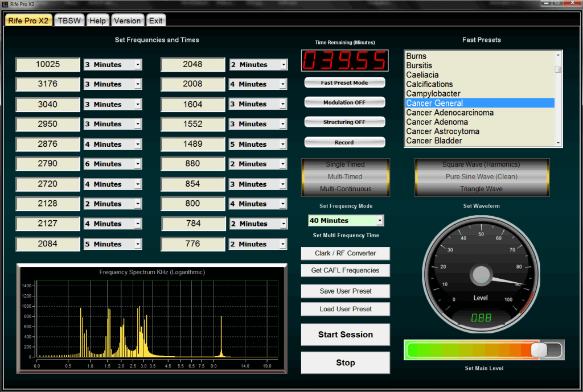Viewport: 583px width, 392px height.
Task: Click the Frequency Spectrum graph
Action: (x=151, y=318)
